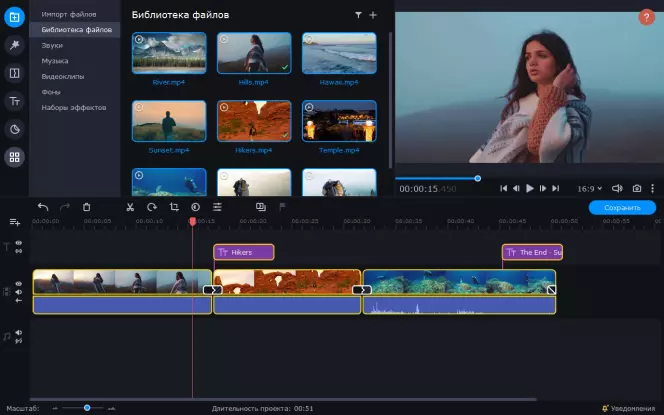The width and height of the screenshot is (664, 415).
Task: Select the Звуки category
Action: (54, 46)
